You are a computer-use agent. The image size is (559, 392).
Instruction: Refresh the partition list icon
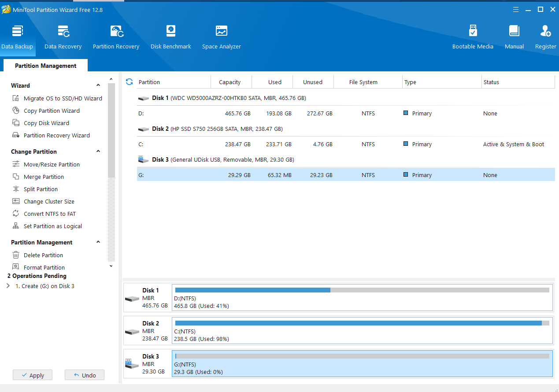click(129, 82)
